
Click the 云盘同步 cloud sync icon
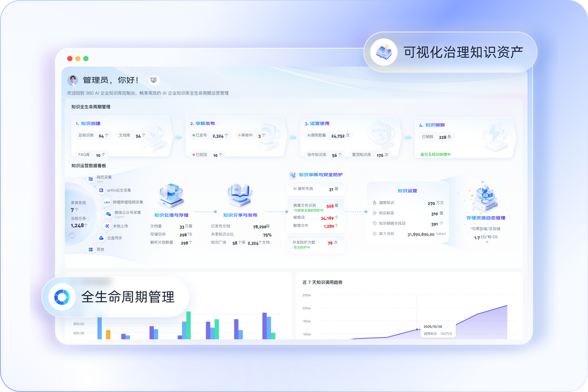(x=101, y=238)
